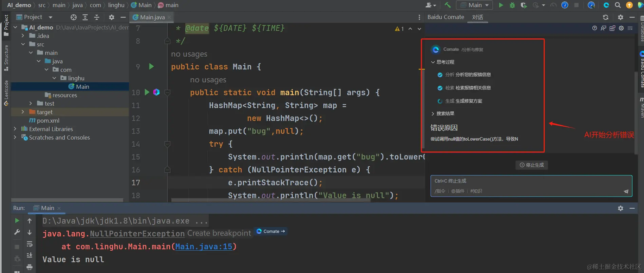Click the Expand All icon in Project panel

pos(85,17)
